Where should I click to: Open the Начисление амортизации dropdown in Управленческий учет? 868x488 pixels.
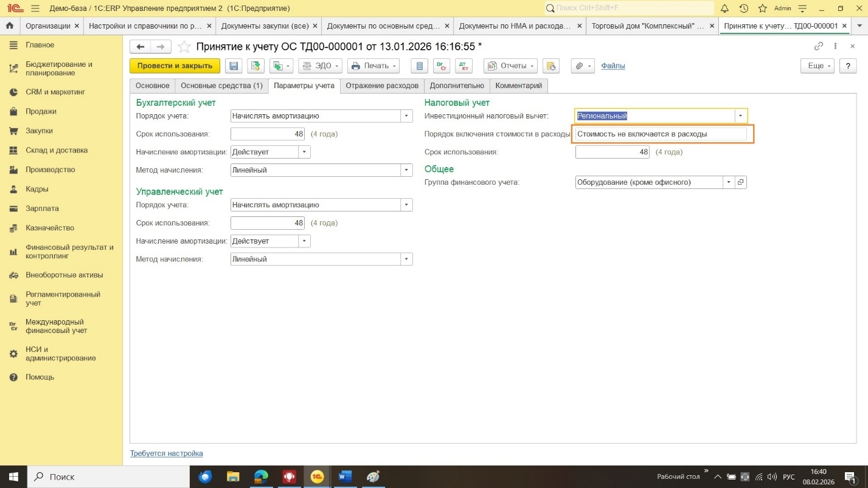[304, 241]
